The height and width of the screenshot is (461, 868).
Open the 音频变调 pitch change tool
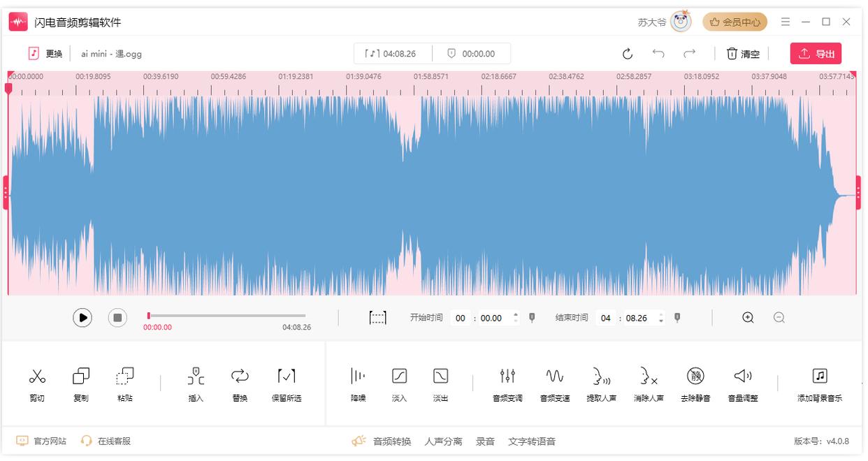point(507,377)
